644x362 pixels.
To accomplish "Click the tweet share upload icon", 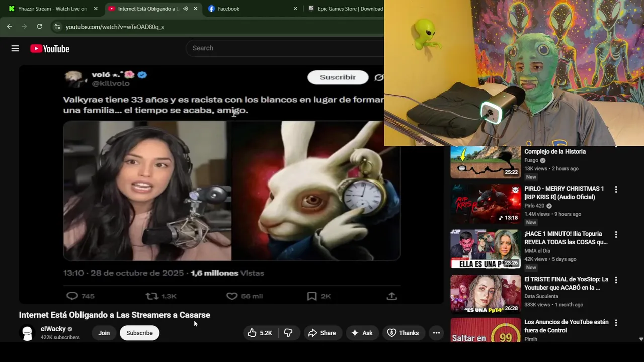I will coord(392,296).
